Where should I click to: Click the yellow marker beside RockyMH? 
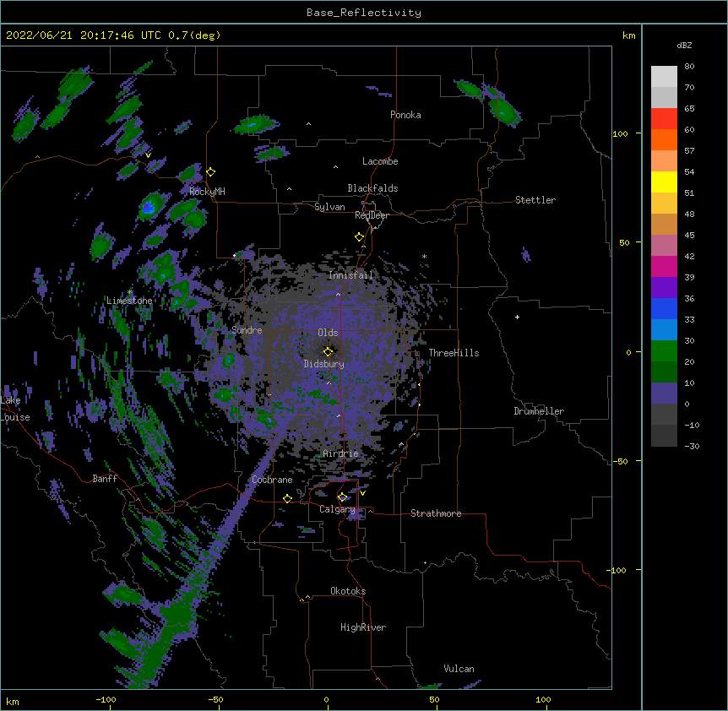pos(211,172)
